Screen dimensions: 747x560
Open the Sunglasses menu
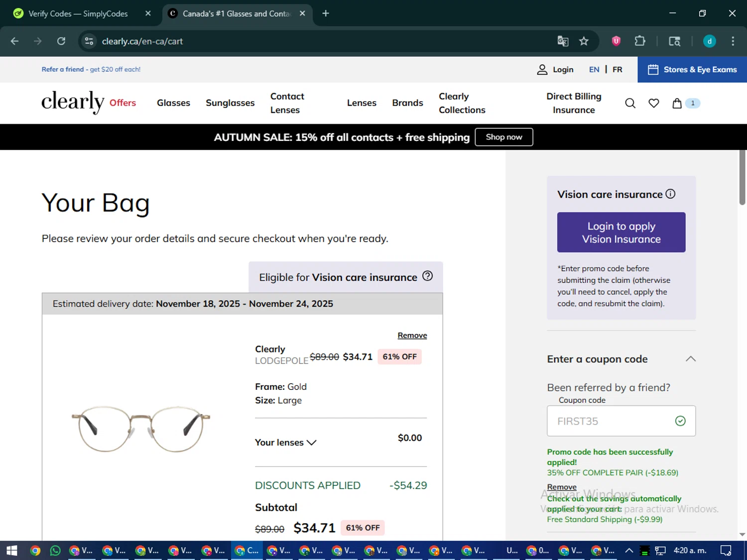point(230,103)
